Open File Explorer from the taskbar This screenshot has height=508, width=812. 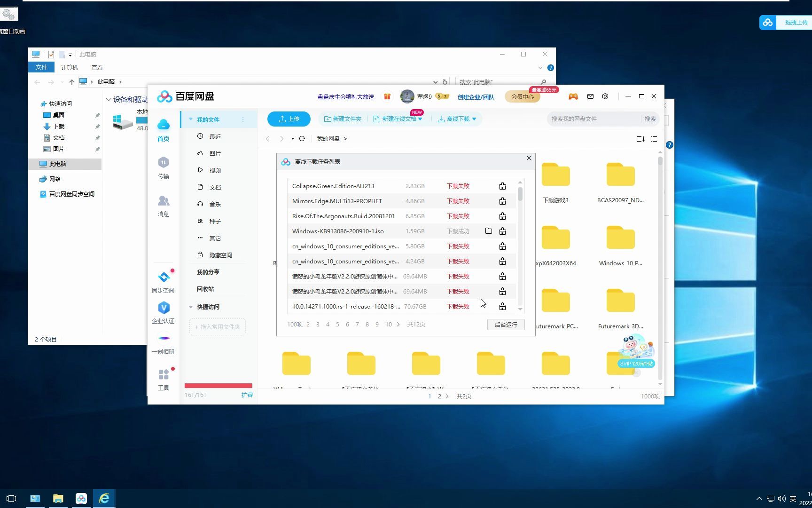point(58,499)
